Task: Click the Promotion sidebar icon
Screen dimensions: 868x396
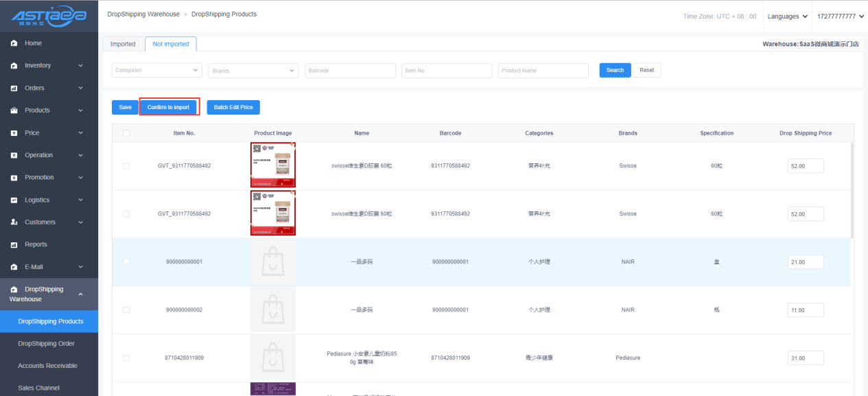Action: pyautogui.click(x=14, y=178)
